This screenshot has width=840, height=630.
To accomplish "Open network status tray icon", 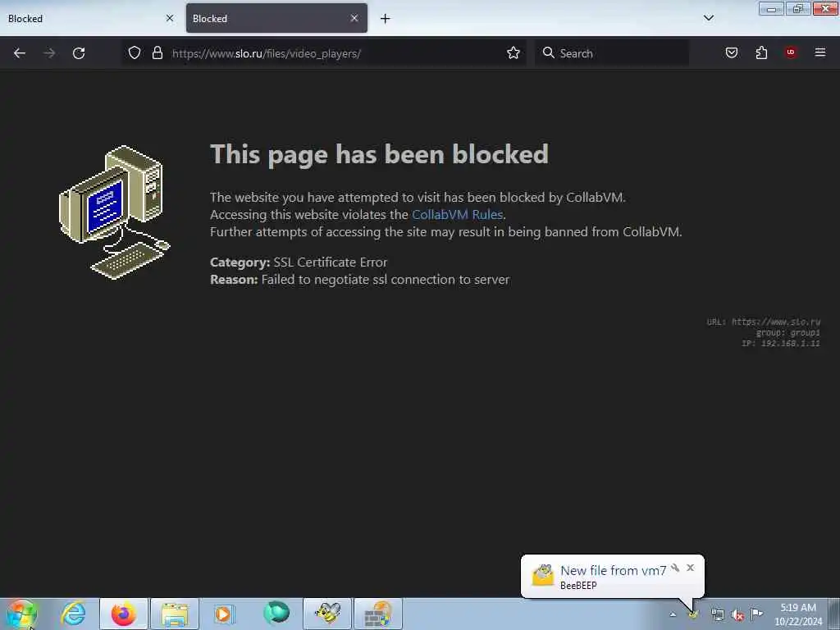I will 717,614.
